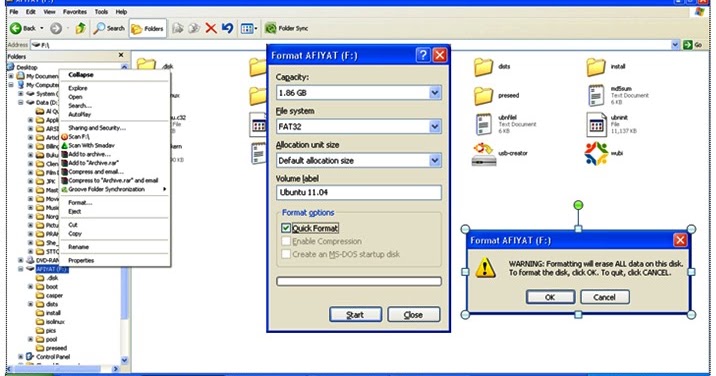Click the Copy To toolbar icon

pyautogui.click(x=194, y=28)
